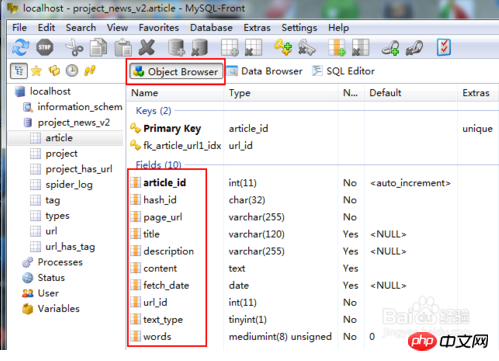Viewport: 499px width, 361px height.
Task: Click the New Field icon
Action: [337, 47]
